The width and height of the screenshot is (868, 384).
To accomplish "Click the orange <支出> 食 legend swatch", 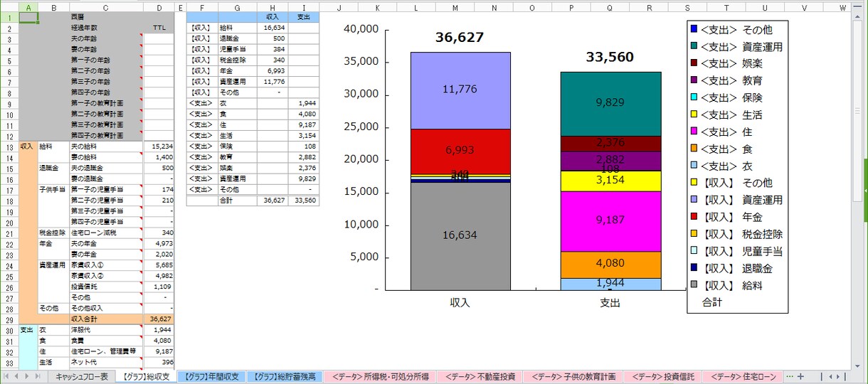I will pos(694,149).
